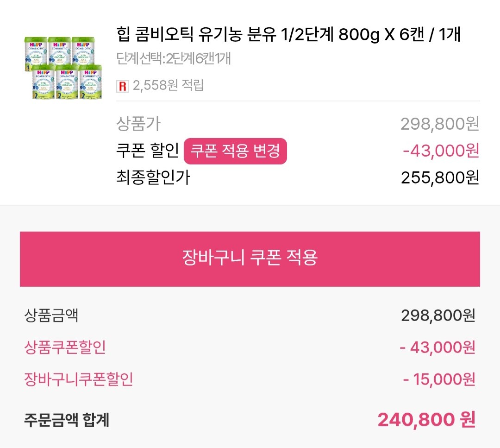Click the red R reward points icon
The height and width of the screenshot is (448, 500).
coord(123,86)
